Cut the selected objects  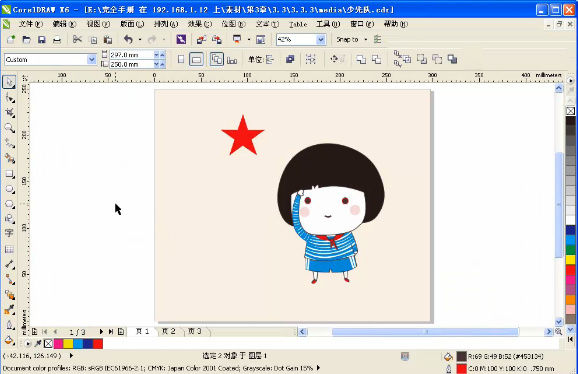coord(77,39)
